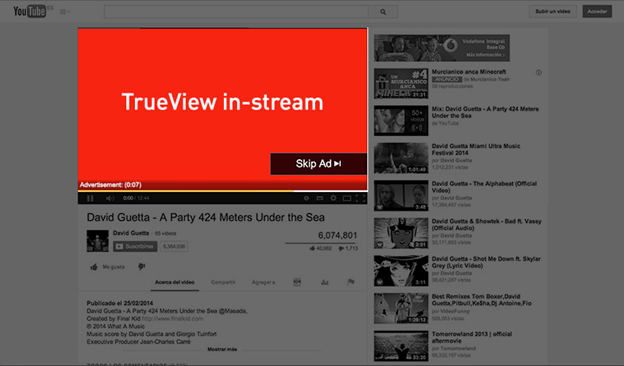Pause the video with the player pause icon
The image size is (624, 366).
90,198
